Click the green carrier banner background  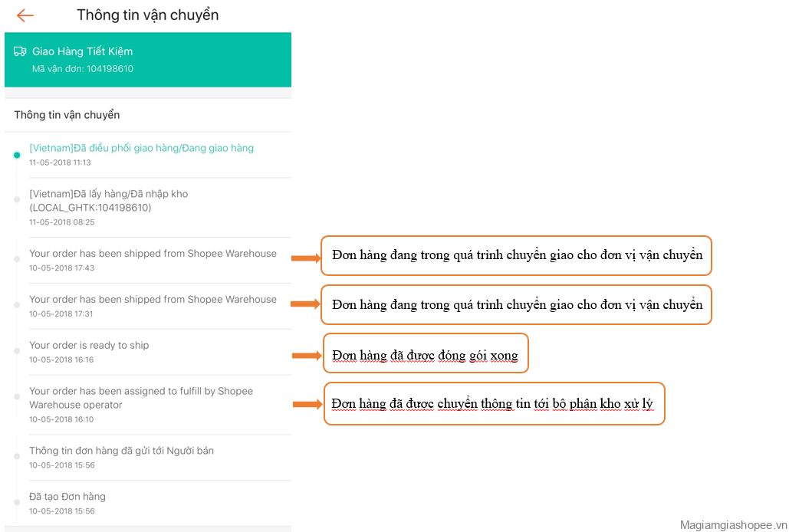tap(230, 60)
